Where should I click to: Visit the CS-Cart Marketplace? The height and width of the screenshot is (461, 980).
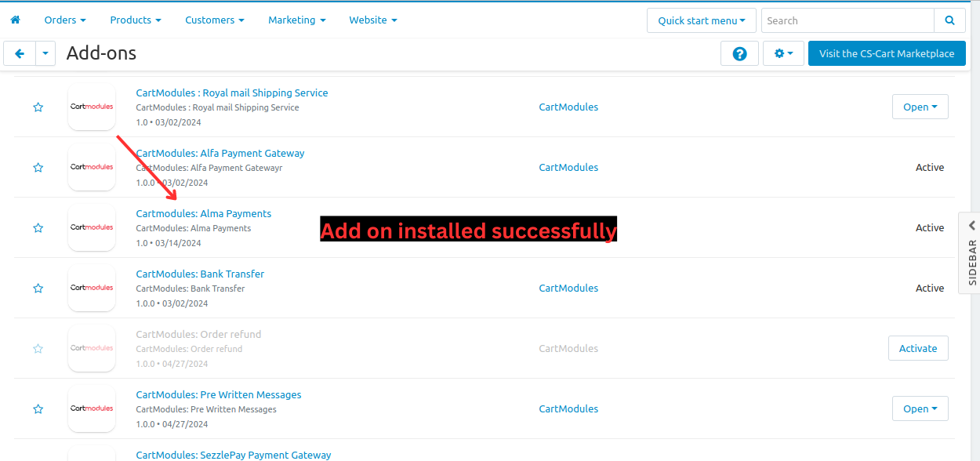[x=887, y=53]
